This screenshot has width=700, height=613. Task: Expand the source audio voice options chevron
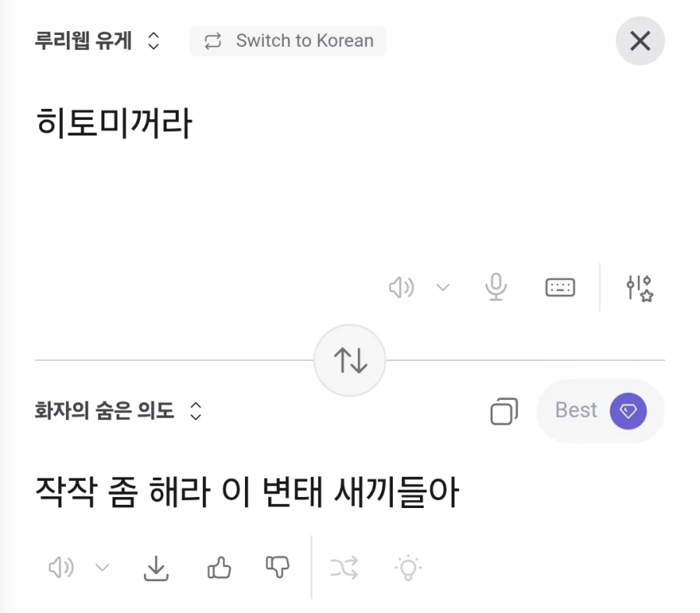(443, 287)
